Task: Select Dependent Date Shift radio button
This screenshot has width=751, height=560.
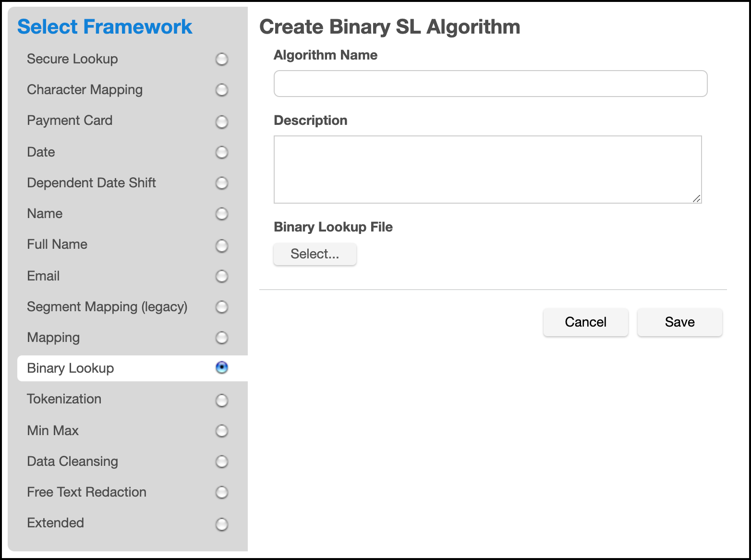Action: [x=221, y=183]
